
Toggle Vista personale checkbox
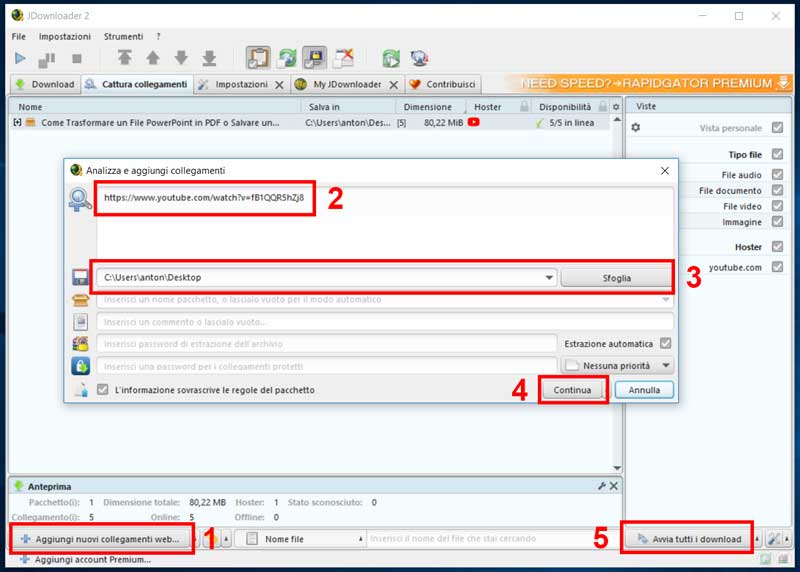(778, 128)
